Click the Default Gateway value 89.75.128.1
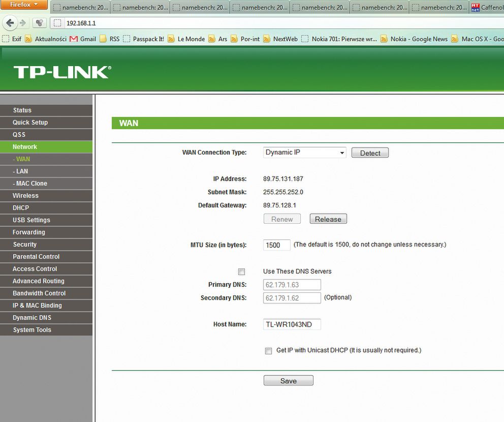 click(x=279, y=205)
